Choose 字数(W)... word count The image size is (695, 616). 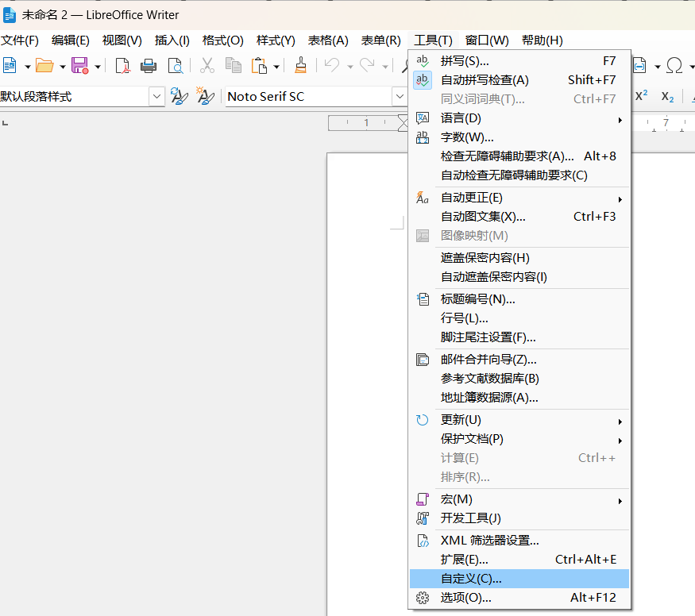(519, 137)
